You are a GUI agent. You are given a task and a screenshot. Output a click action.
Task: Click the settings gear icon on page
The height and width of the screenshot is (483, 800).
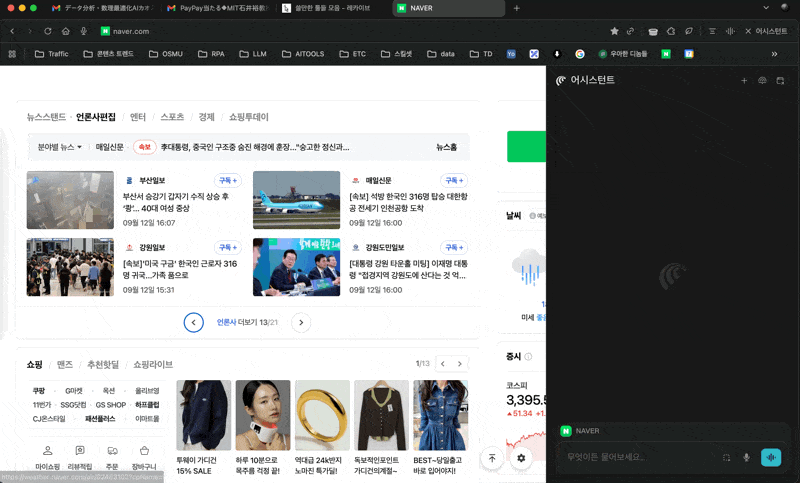520,458
